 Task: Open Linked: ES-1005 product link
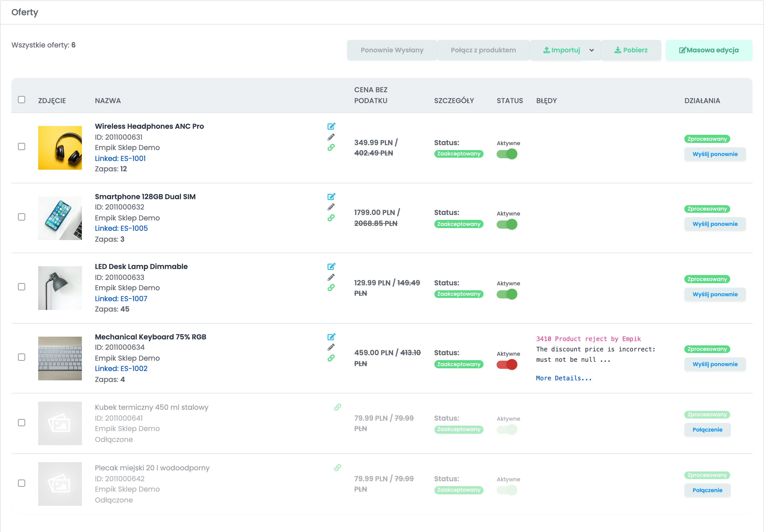coord(121,228)
